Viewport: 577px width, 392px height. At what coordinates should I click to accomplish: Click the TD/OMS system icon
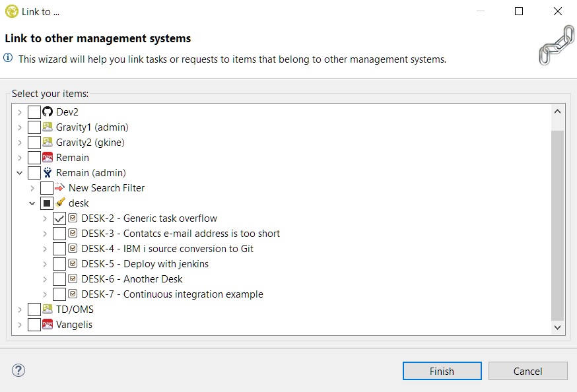point(48,310)
